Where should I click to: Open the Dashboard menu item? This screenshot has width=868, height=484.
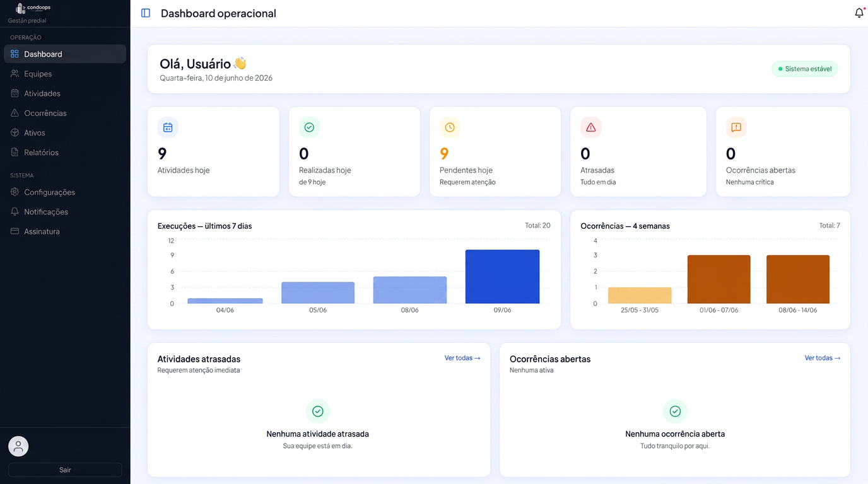coord(65,54)
